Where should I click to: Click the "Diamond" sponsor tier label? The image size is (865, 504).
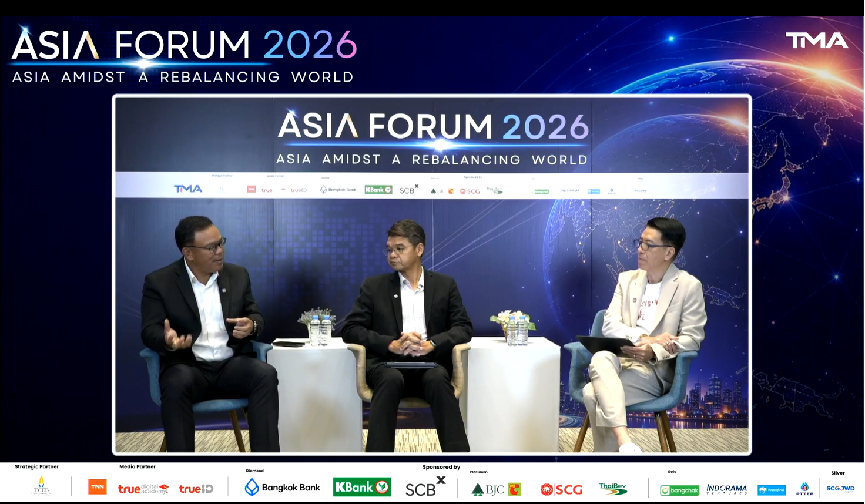point(255,471)
